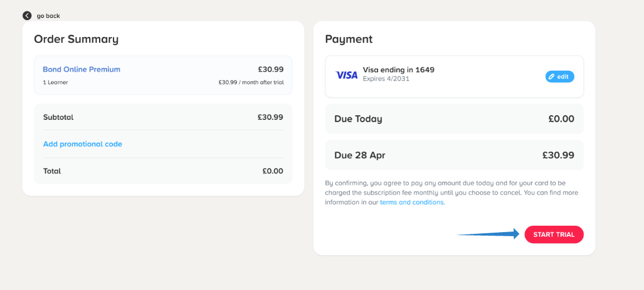The image size is (644, 290).
Task: Click the Total £0.00 row
Action: pyautogui.click(x=163, y=171)
